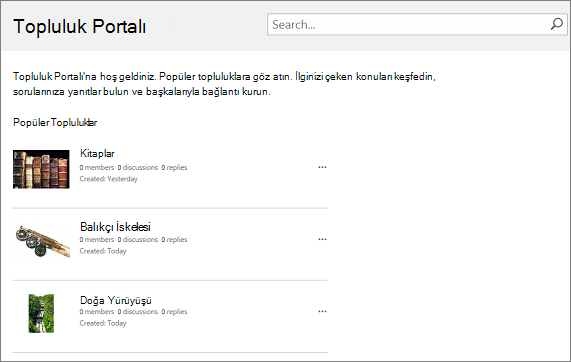571x362 pixels.
Task: Click the forest trail thumbnail
Action: tap(41, 313)
